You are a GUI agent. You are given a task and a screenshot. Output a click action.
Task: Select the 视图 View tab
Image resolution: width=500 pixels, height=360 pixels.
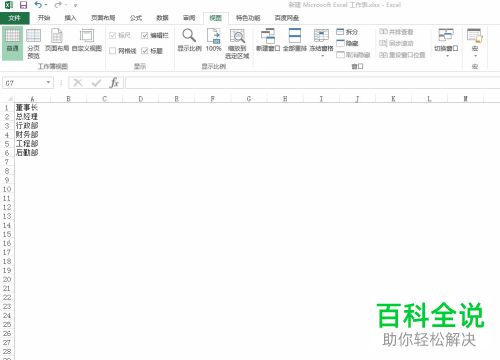(x=216, y=18)
